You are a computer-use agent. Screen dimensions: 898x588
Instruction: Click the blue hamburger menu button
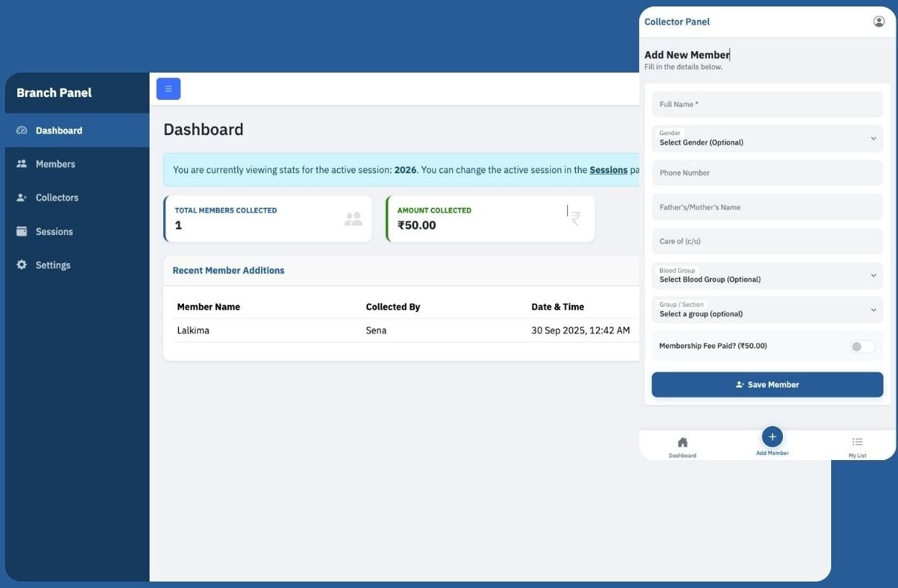(x=168, y=88)
